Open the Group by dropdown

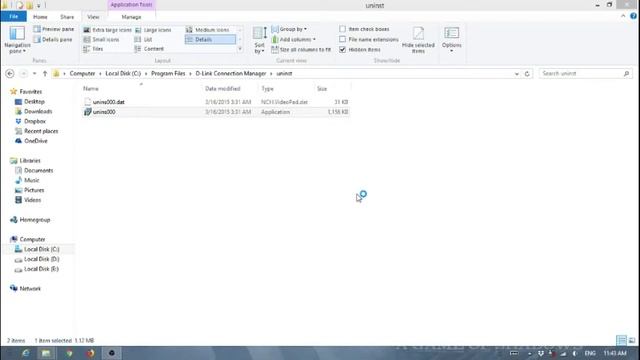click(289, 29)
